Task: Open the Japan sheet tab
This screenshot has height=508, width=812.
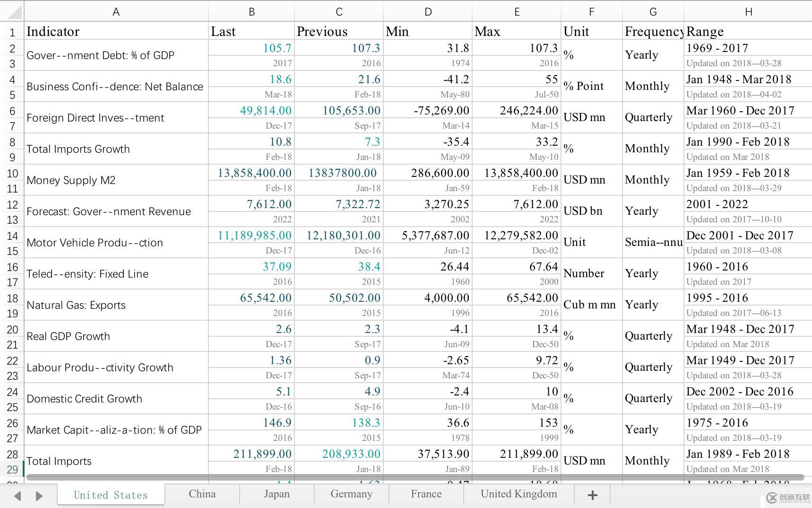Action: point(276,494)
